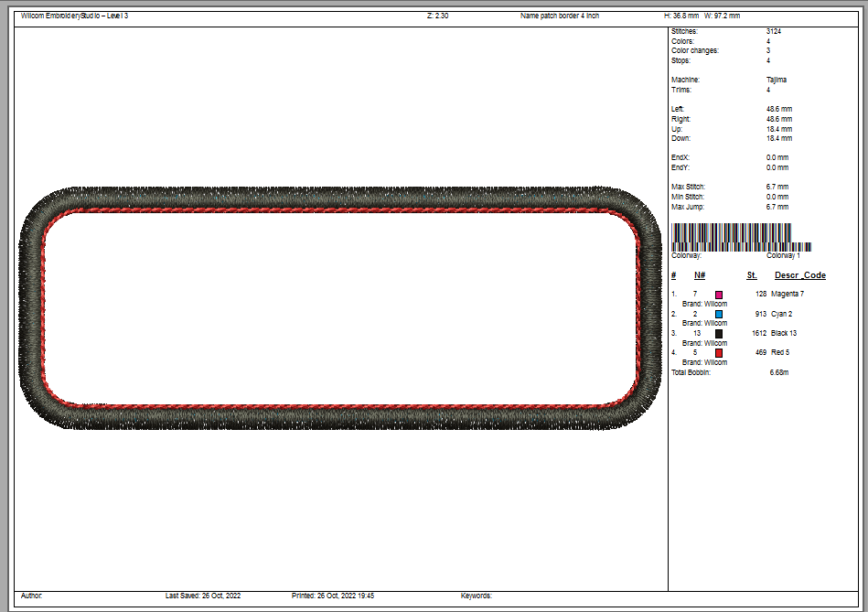This screenshot has width=868, height=612.
Task: Click the 'Total Bobbin:' label
Action: (691, 372)
